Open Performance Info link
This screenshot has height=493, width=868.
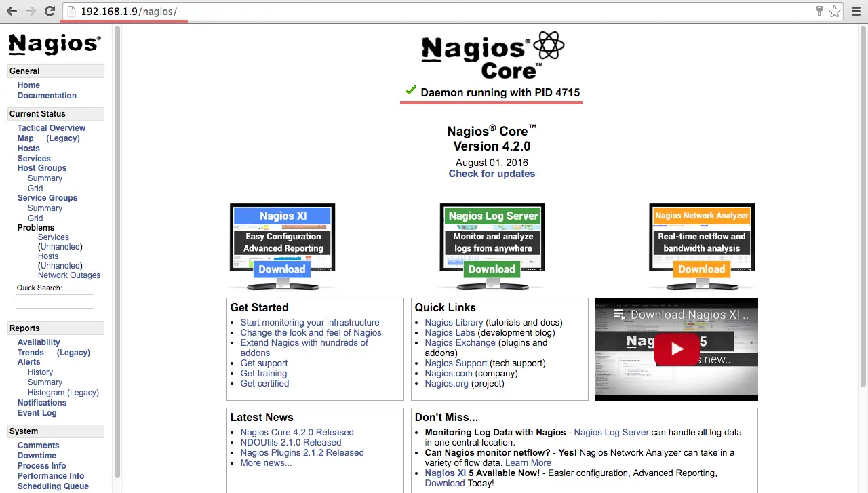click(x=51, y=476)
